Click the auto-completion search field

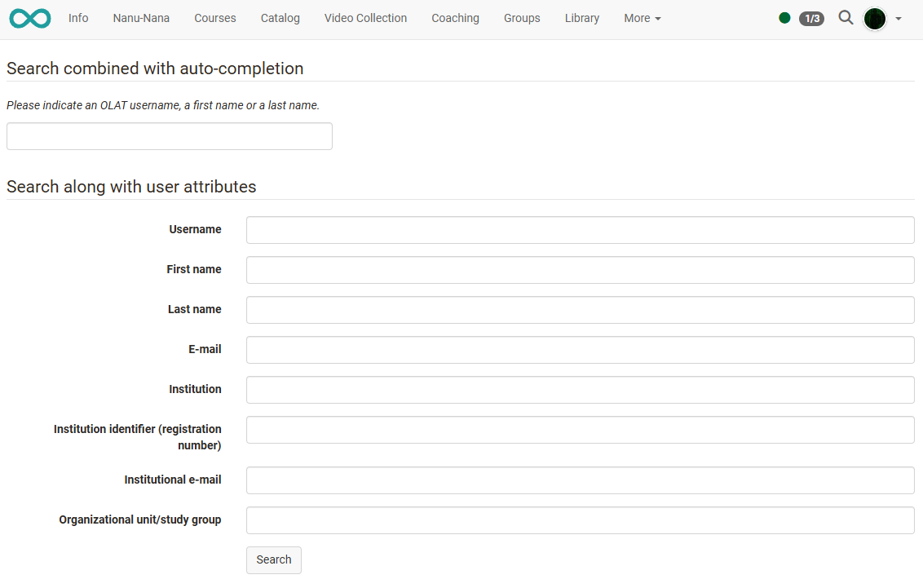pos(169,136)
